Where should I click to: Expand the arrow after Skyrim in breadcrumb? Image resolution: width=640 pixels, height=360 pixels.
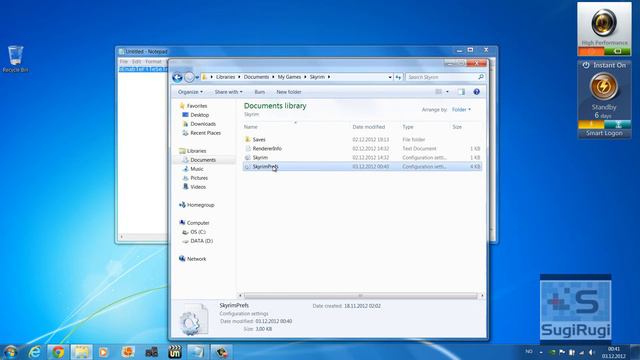(329, 77)
